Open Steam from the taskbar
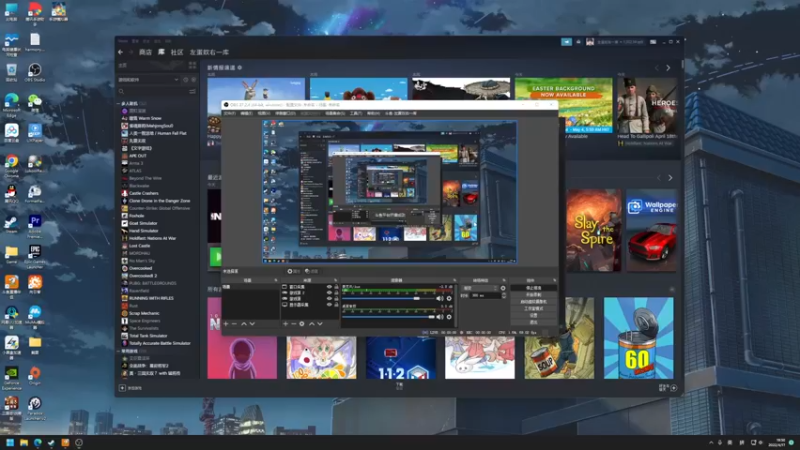The width and height of the screenshot is (800, 450). (51, 442)
